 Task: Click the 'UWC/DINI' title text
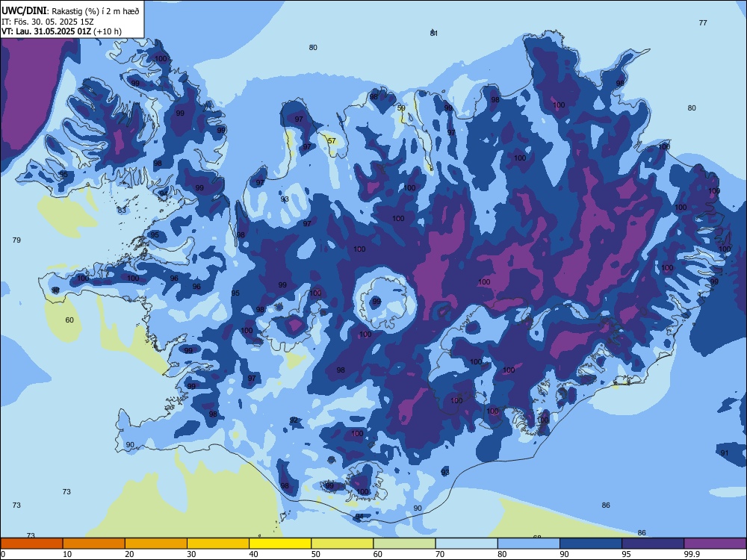24,11
